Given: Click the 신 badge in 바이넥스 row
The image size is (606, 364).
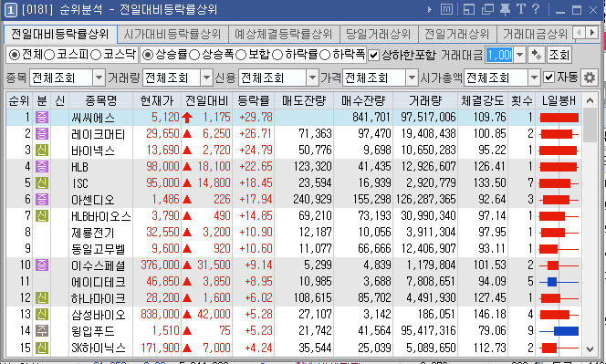Looking at the screenshot, I should tap(42, 150).
